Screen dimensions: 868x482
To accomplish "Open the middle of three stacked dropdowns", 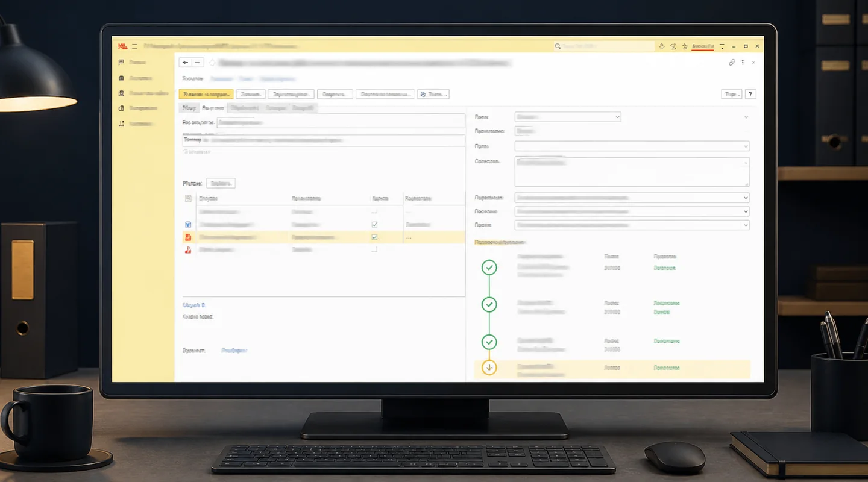I will [632, 211].
